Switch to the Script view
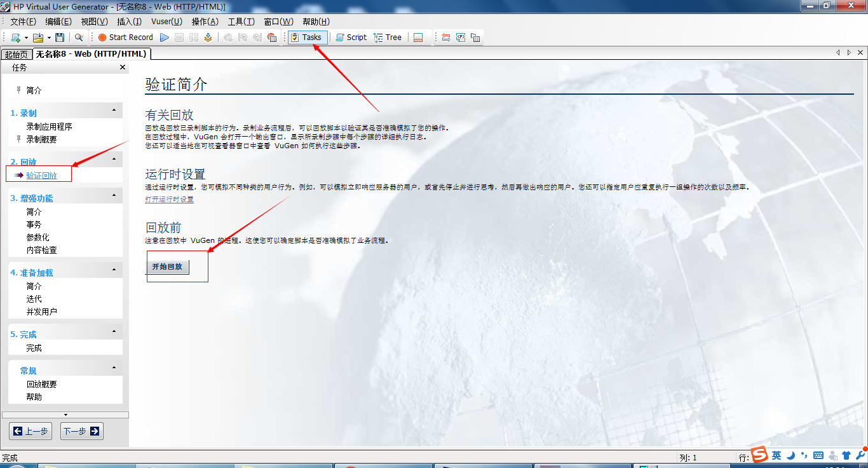The height and width of the screenshot is (468, 868). 351,38
